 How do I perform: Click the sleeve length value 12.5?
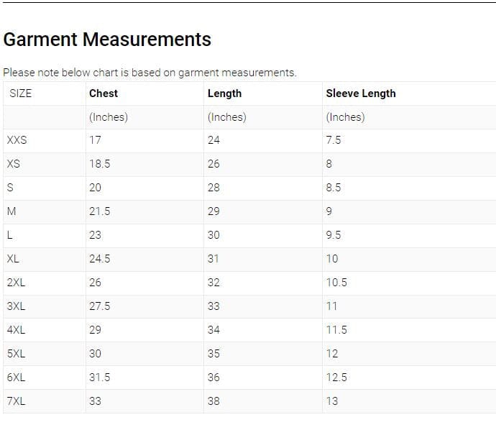pos(336,378)
